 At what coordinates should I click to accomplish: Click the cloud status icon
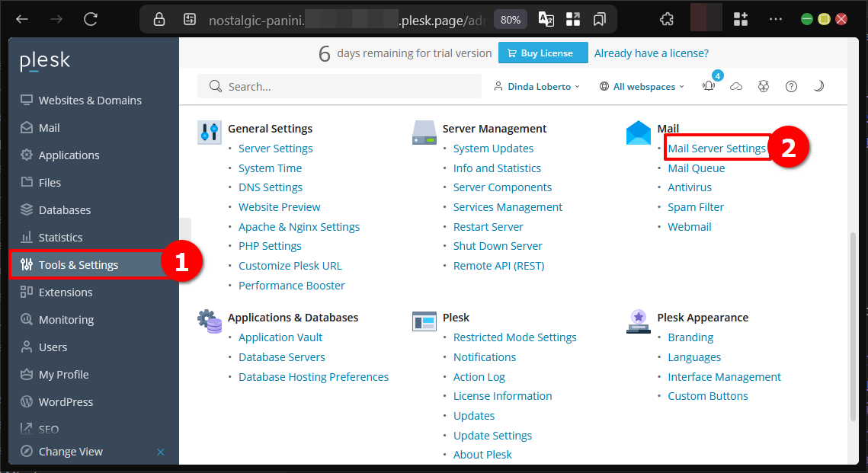(x=736, y=86)
